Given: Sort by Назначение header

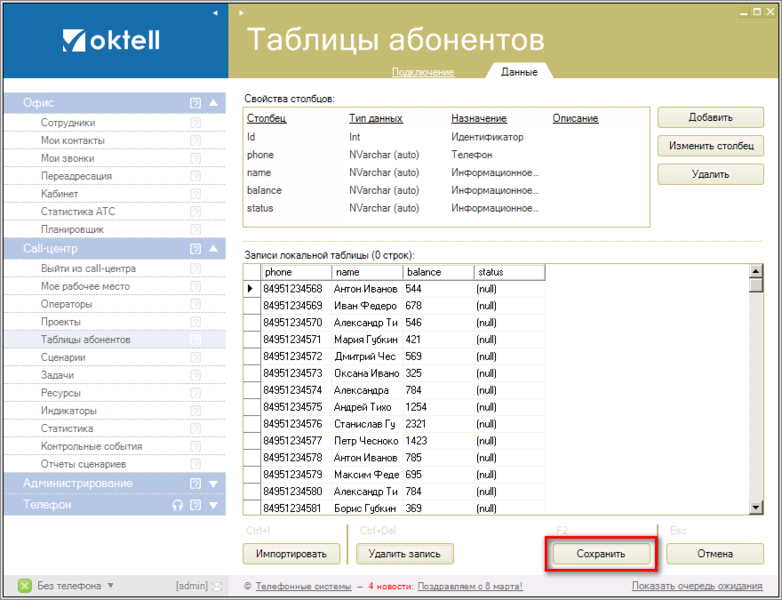Looking at the screenshot, I should click(x=479, y=119).
